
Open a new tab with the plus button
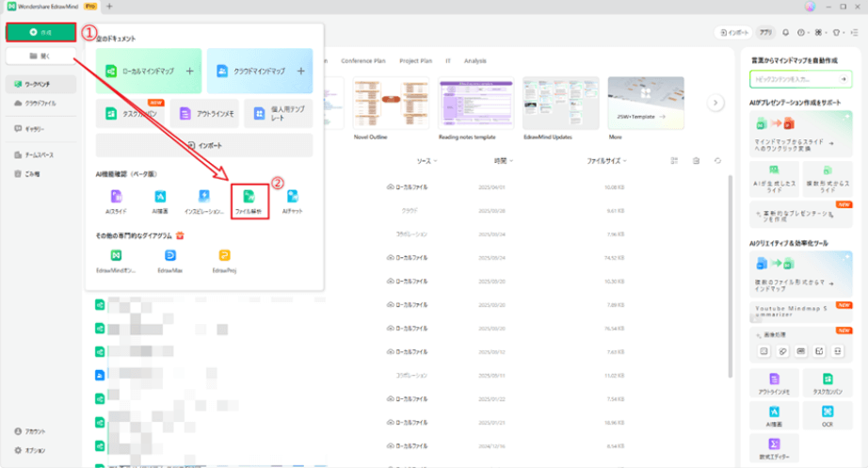tap(109, 7)
